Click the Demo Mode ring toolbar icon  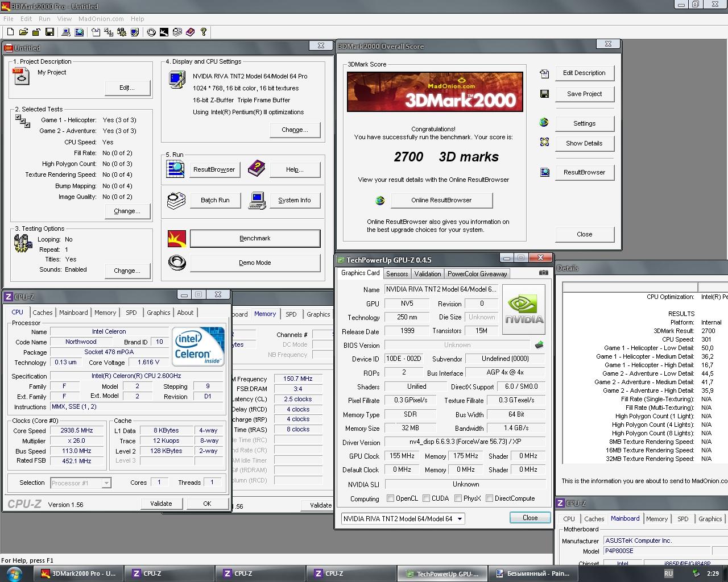pyautogui.click(x=151, y=32)
